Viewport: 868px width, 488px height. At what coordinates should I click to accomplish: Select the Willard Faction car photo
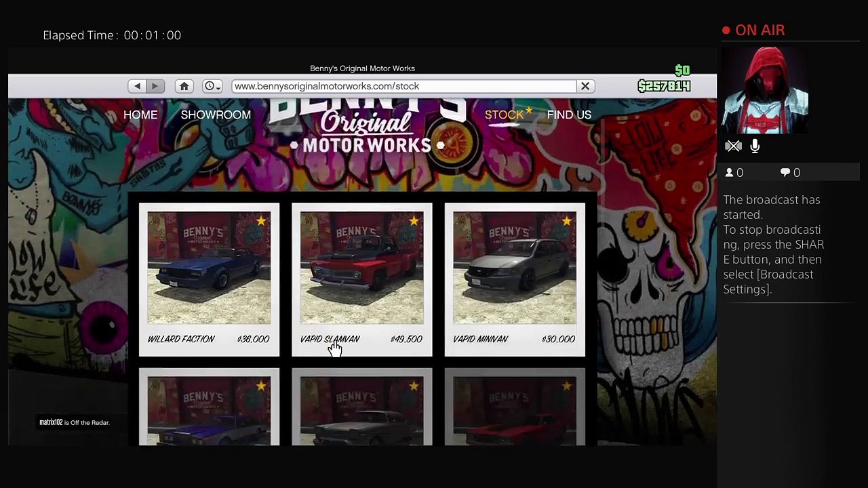click(x=209, y=268)
